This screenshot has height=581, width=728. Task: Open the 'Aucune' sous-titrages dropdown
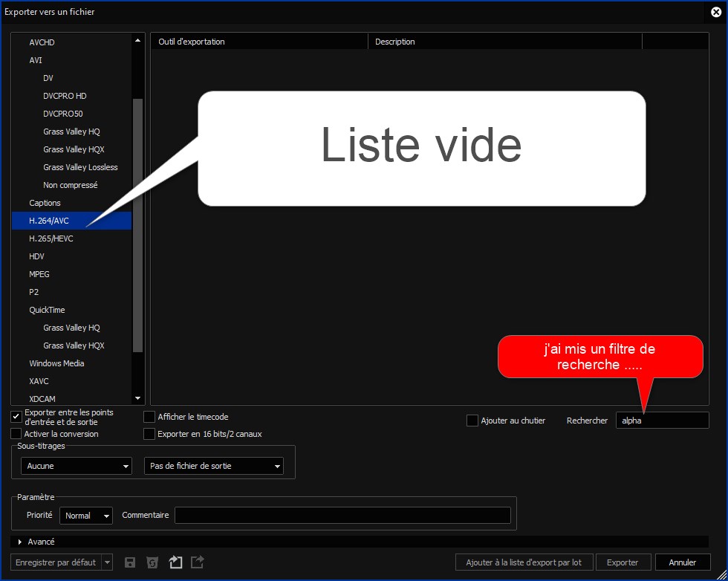77,466
